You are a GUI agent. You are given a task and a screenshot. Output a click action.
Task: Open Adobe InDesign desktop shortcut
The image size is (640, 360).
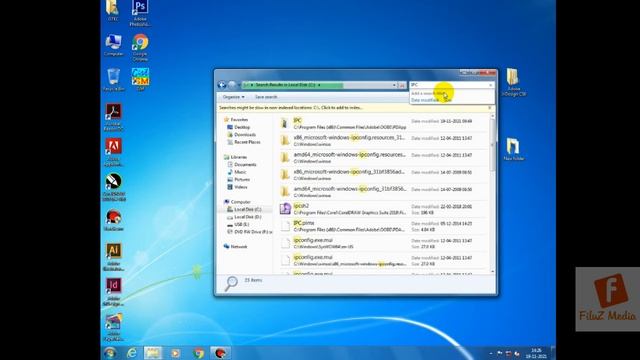click(113, 292)
